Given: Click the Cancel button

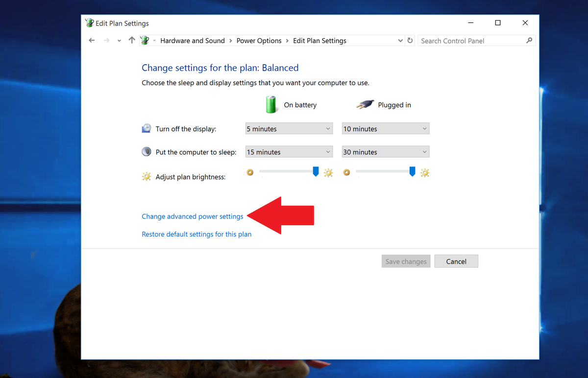Looking at the screenshot, I should coord(456,261).
